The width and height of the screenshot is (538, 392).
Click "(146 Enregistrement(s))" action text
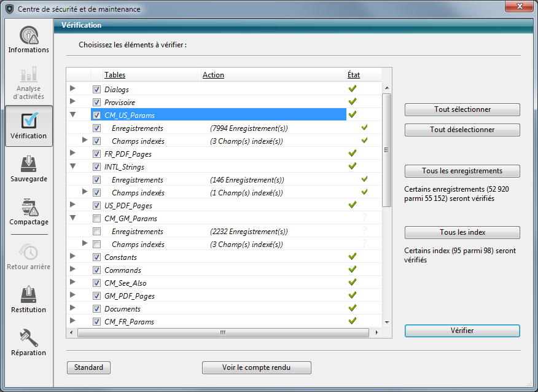pos(247,180)
